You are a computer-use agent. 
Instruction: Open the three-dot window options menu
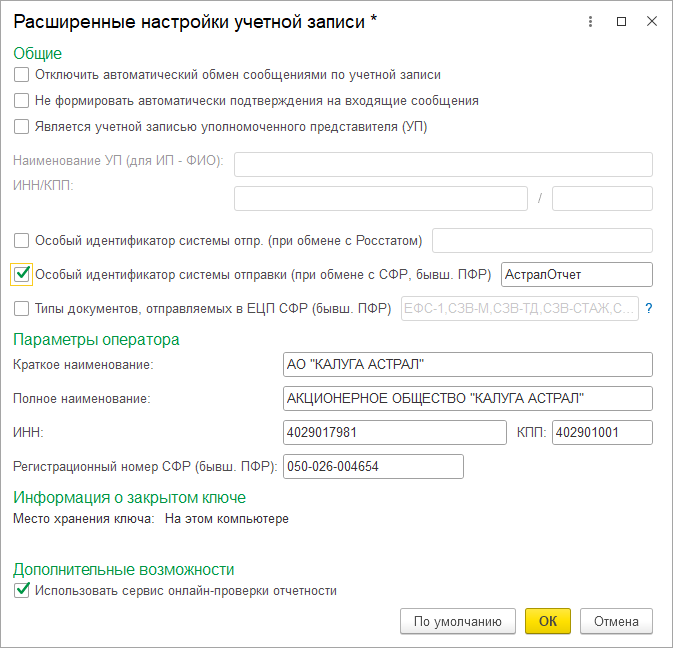[591, 21]
